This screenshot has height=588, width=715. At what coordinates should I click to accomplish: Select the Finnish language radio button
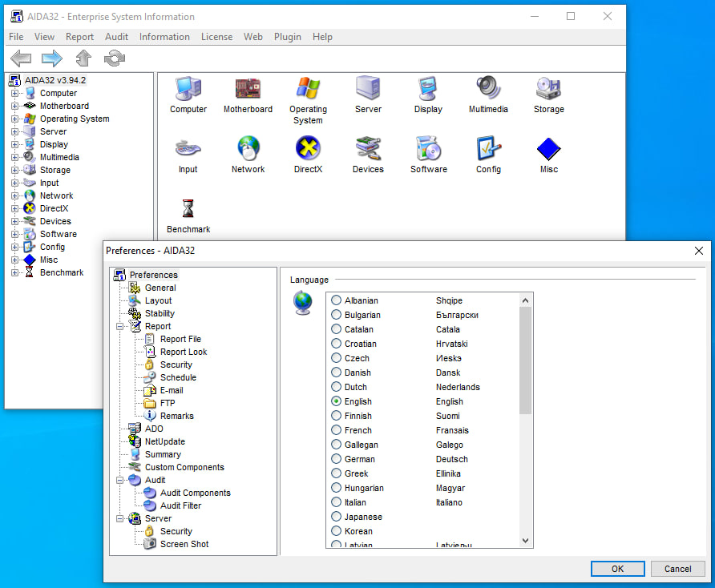336,415
